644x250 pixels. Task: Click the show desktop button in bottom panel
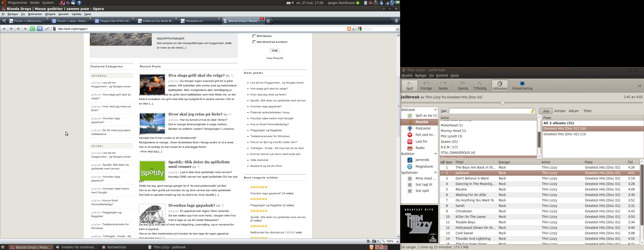[3, 247]
